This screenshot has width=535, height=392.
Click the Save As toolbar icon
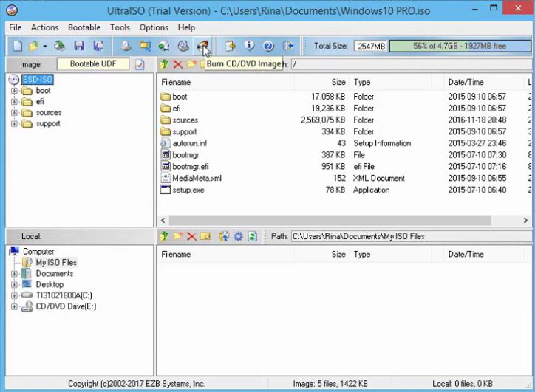point(98,46)
